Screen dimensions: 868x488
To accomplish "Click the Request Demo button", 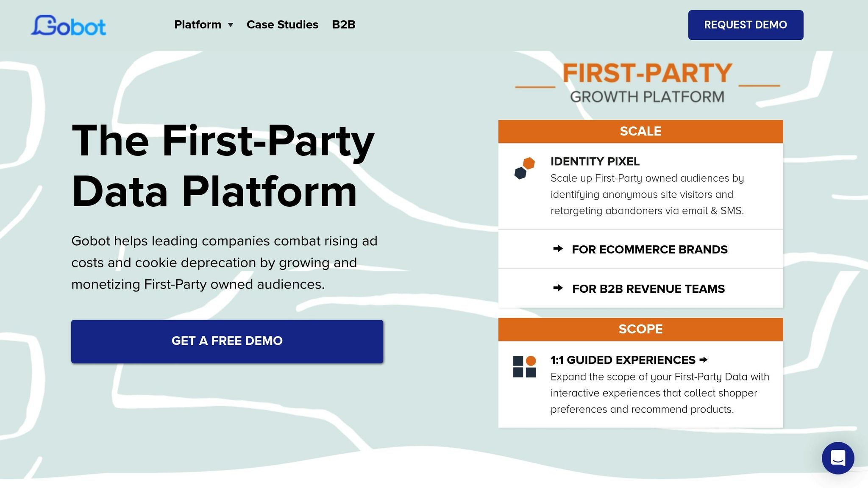I will 746,25.
